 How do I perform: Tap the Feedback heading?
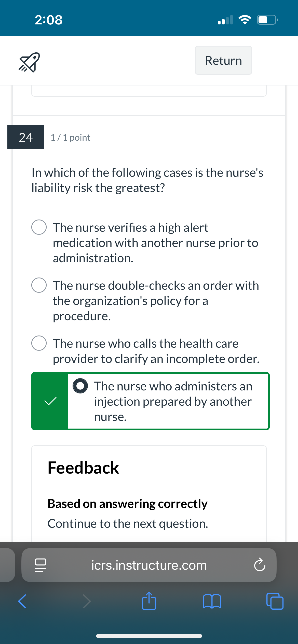[x=83, y=468]
